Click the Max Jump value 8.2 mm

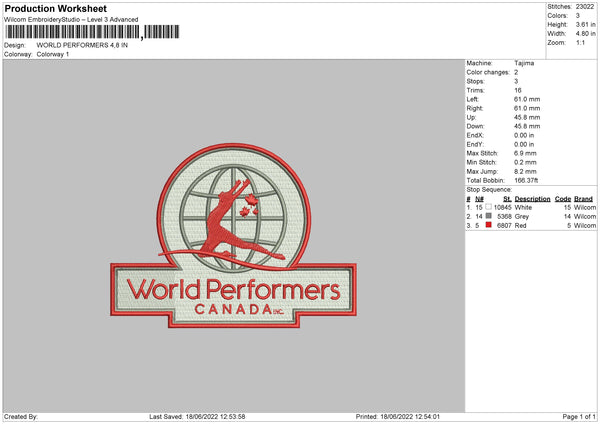(x=525, y=171)
